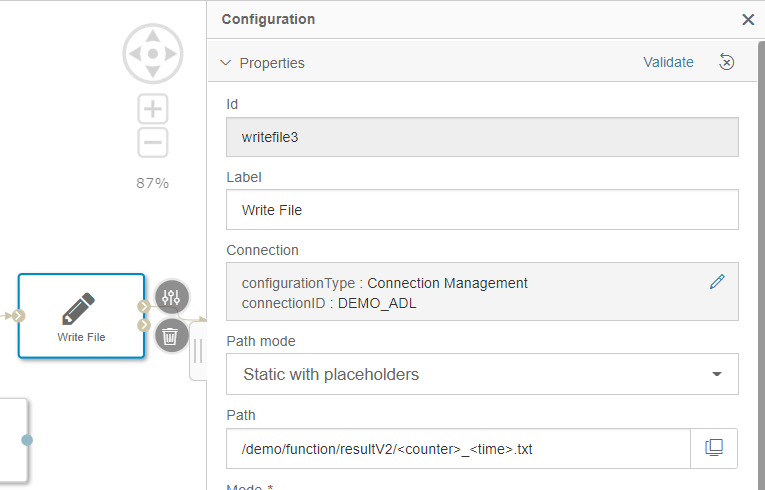Close the Configuration panel

(747, 19)
